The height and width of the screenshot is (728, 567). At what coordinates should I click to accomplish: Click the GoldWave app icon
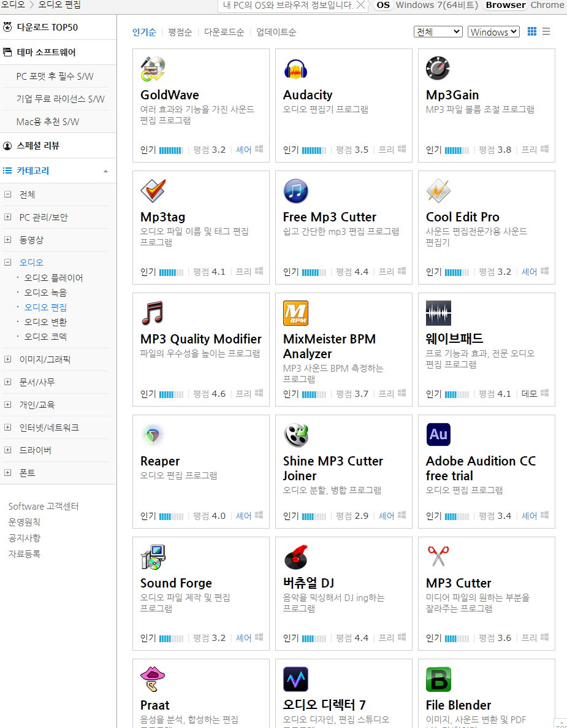(153, 69)
